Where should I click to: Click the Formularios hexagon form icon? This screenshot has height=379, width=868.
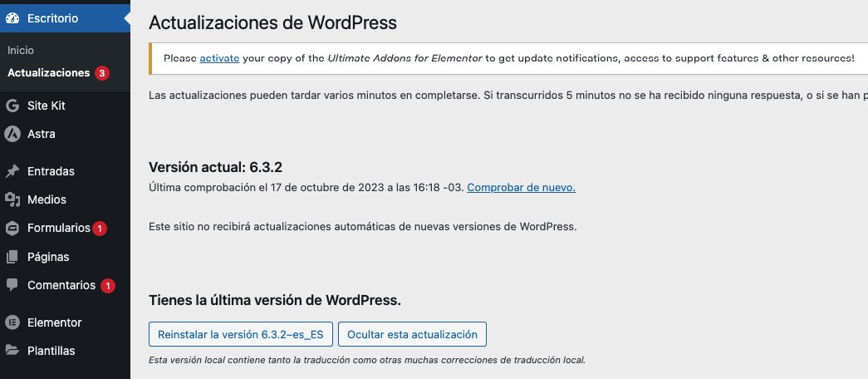coord(12,229)
